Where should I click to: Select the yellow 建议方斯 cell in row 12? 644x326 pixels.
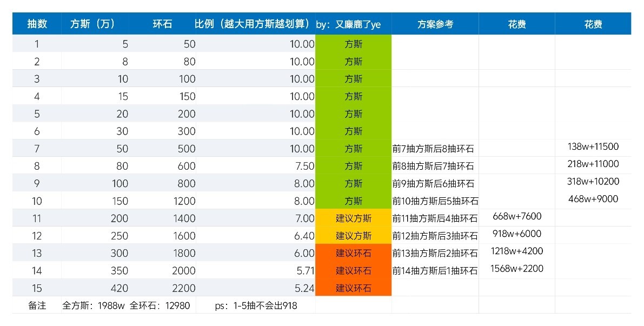(x=353, y=235)
